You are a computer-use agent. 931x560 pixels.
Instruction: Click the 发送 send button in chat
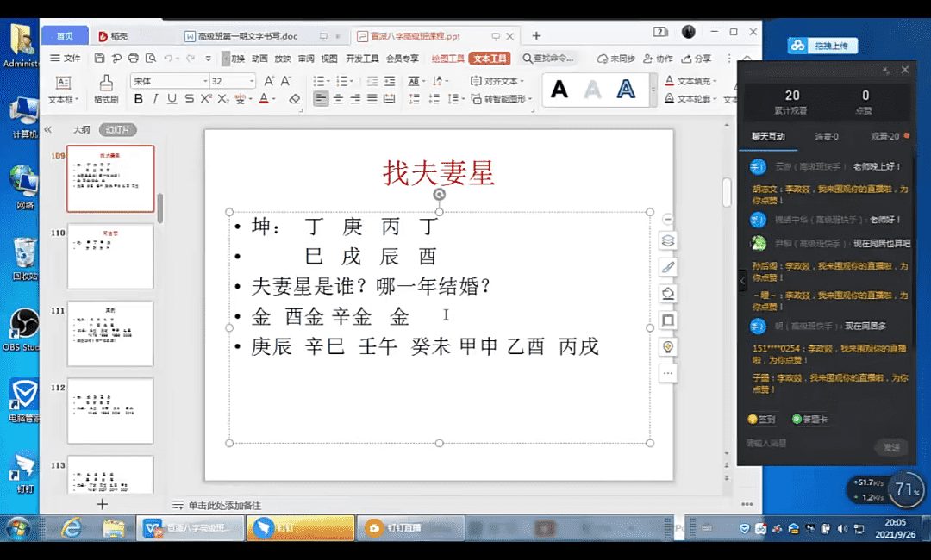tap(890, 447)
